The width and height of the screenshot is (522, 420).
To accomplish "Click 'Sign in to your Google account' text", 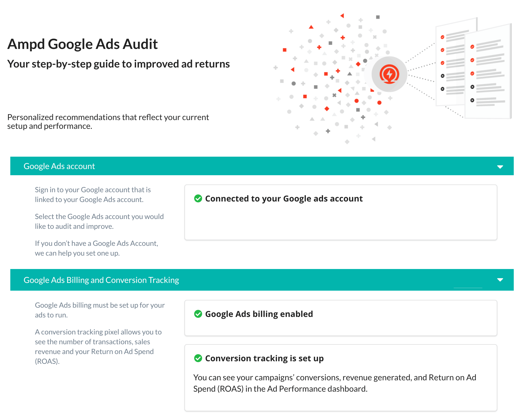I will (x=93, y=195).
